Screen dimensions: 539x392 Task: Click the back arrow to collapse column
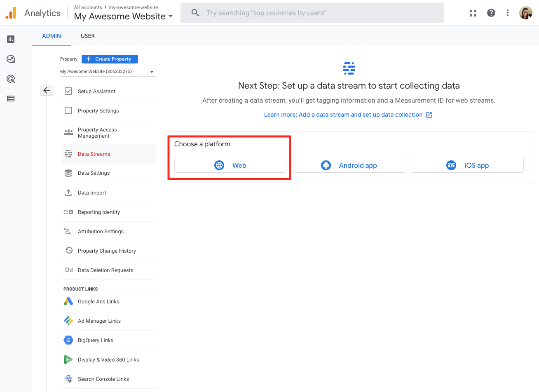coord(47,90)
